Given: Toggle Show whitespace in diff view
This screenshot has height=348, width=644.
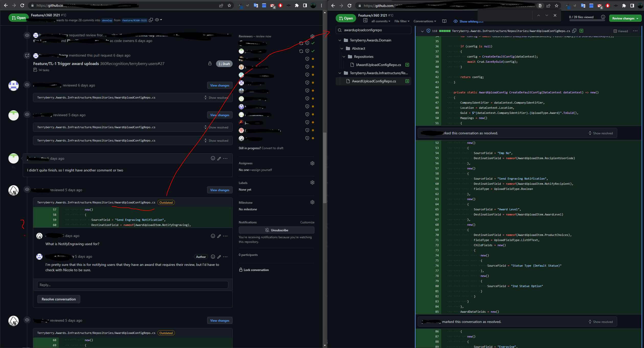Looking at the screenshot, I should tap(468, 21).
